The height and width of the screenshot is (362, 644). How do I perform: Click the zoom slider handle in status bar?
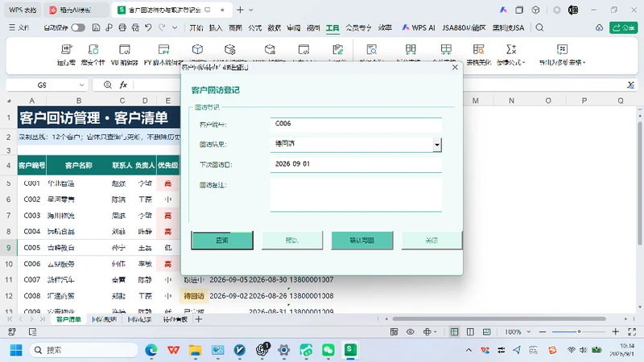[579, 331]
